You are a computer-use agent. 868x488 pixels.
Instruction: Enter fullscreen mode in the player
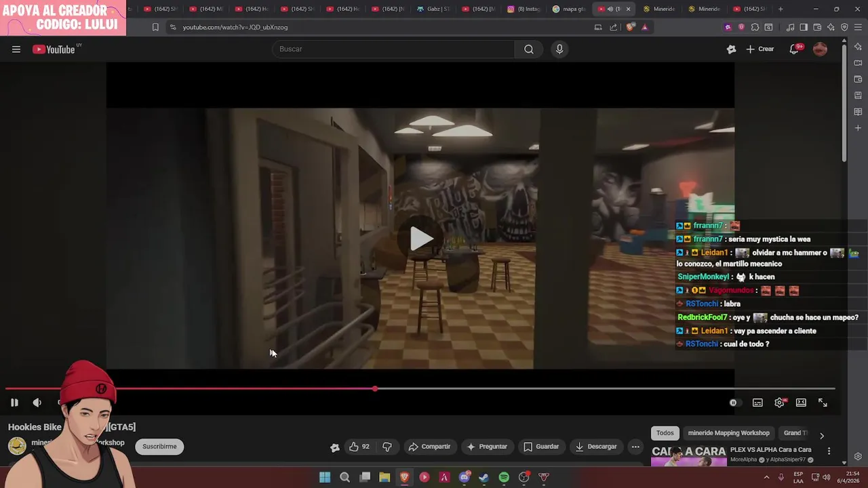click(x=823, y=403)
